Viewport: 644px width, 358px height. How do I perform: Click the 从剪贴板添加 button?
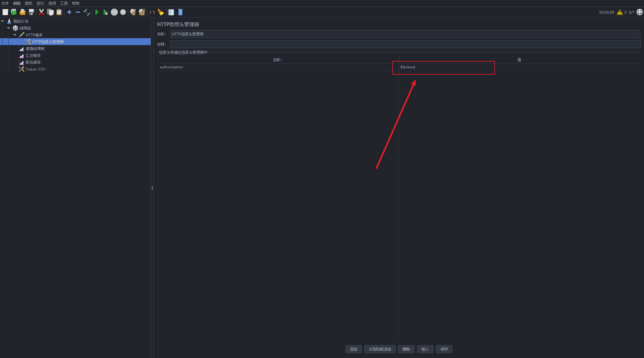pos(380,349)
